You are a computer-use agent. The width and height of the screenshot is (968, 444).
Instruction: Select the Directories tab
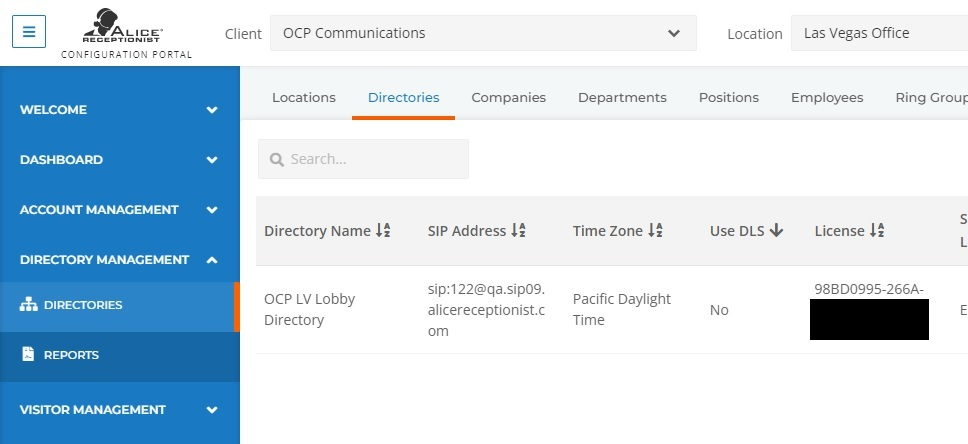[404, 98]
